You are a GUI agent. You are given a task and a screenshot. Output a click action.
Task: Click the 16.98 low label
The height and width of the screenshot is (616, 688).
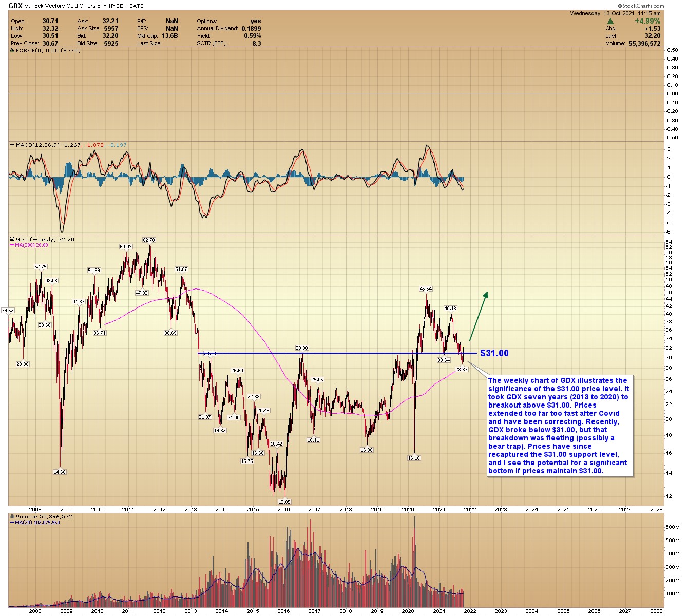coord(367,450)
